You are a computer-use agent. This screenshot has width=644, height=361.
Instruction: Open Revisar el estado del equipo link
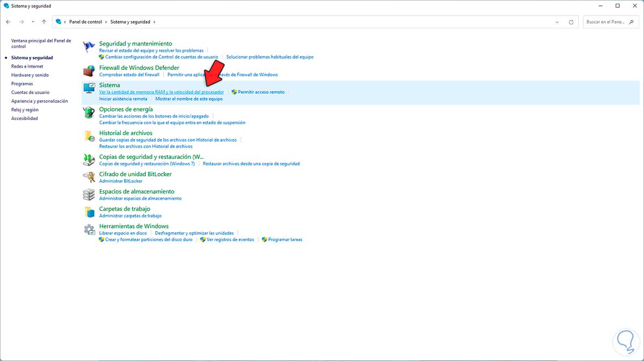[151, 50]
